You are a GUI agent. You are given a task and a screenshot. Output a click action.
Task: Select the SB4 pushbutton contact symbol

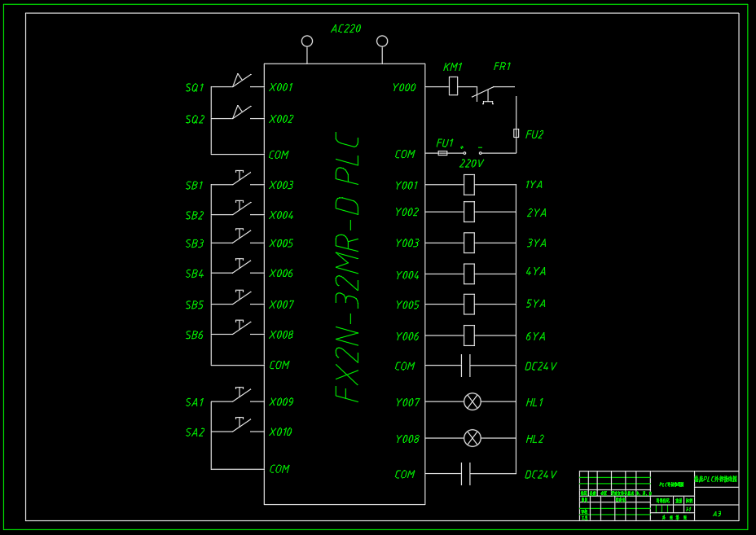pos(242,266)
